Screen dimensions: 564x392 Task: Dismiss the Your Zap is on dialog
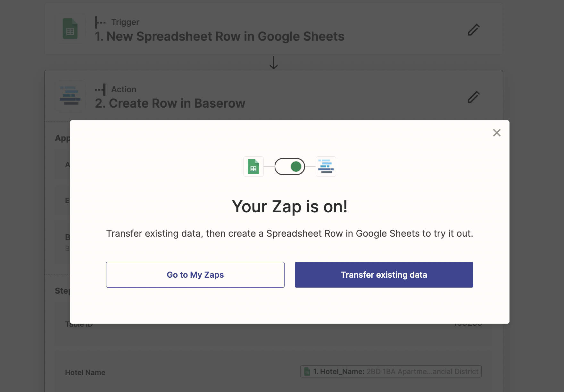point(496,133)
